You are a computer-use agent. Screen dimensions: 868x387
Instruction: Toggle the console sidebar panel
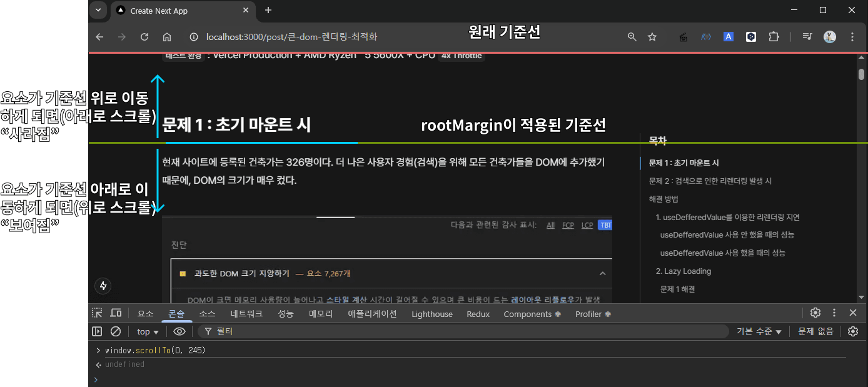click(97, 331)
